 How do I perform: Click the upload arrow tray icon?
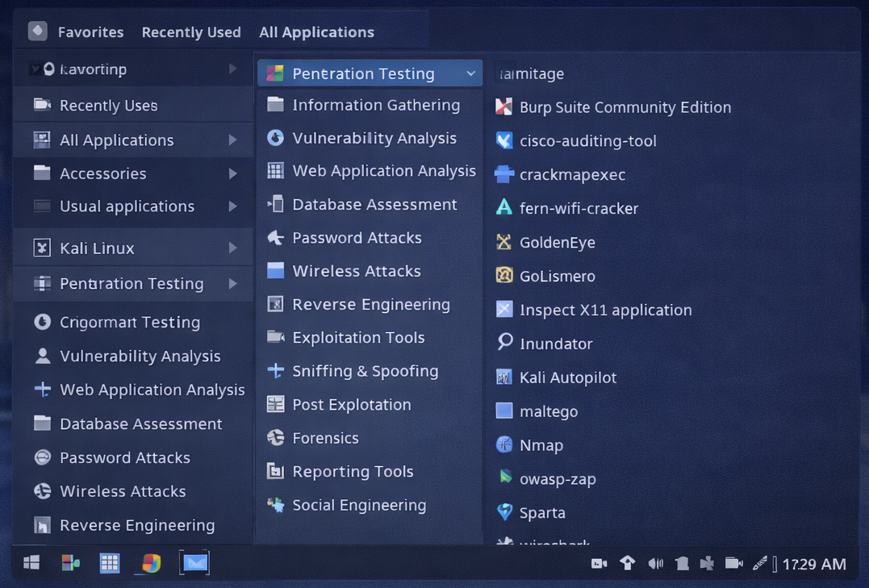[628, 563]
